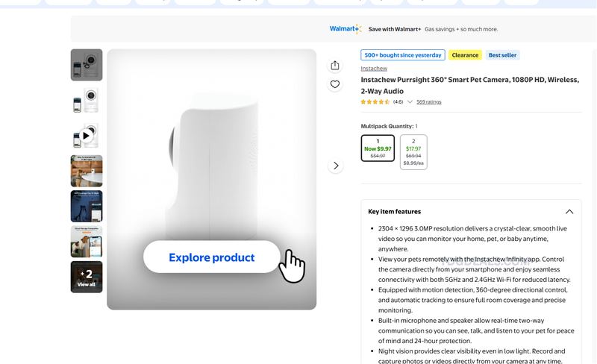The image size is (597, 364).
Task: Open the Instachew brand link
Action: tap(374, 69)
